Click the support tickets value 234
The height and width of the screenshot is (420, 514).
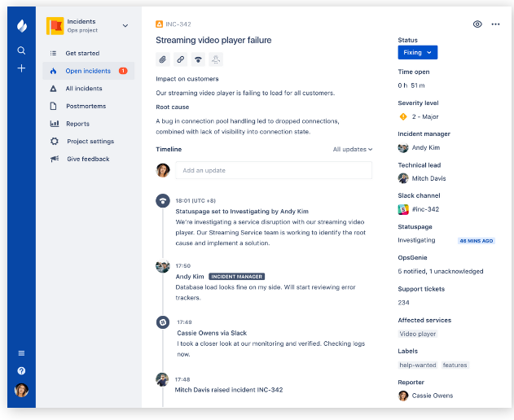coord(403,303)
